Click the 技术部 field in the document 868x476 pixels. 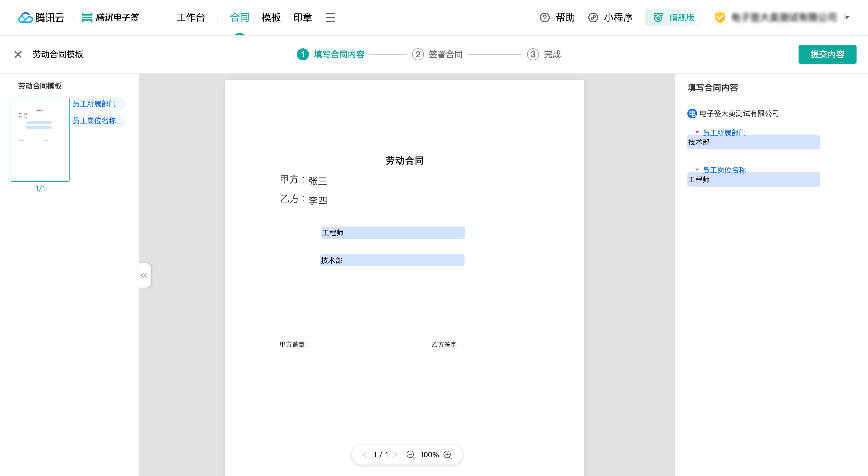[x=392, y=260]
